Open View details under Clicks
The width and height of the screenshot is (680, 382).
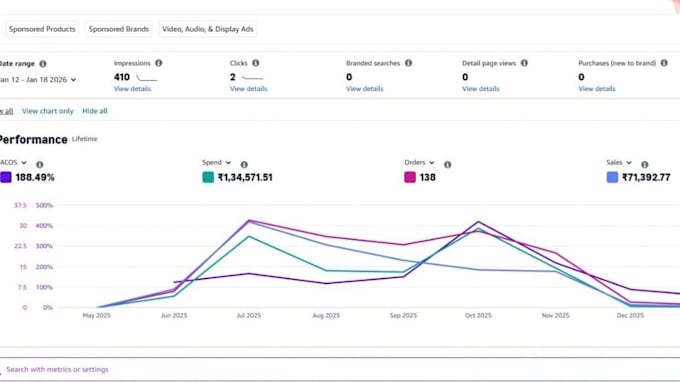[248, 88]
